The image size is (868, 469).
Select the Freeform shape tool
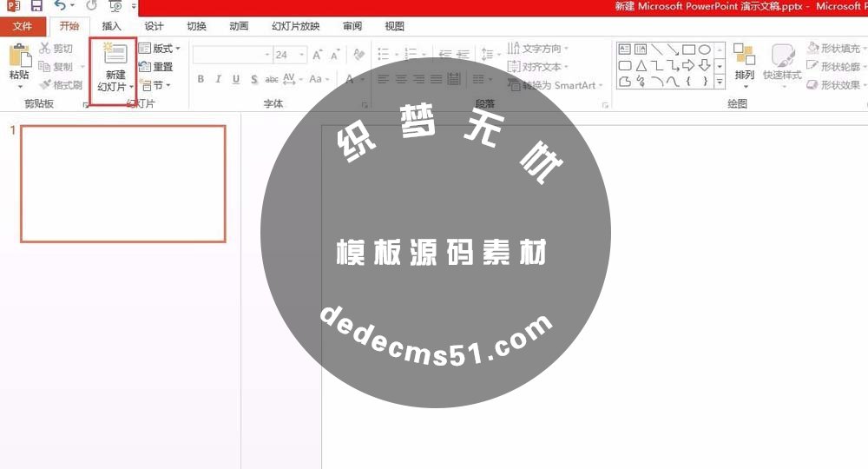(x=625, y=82)
